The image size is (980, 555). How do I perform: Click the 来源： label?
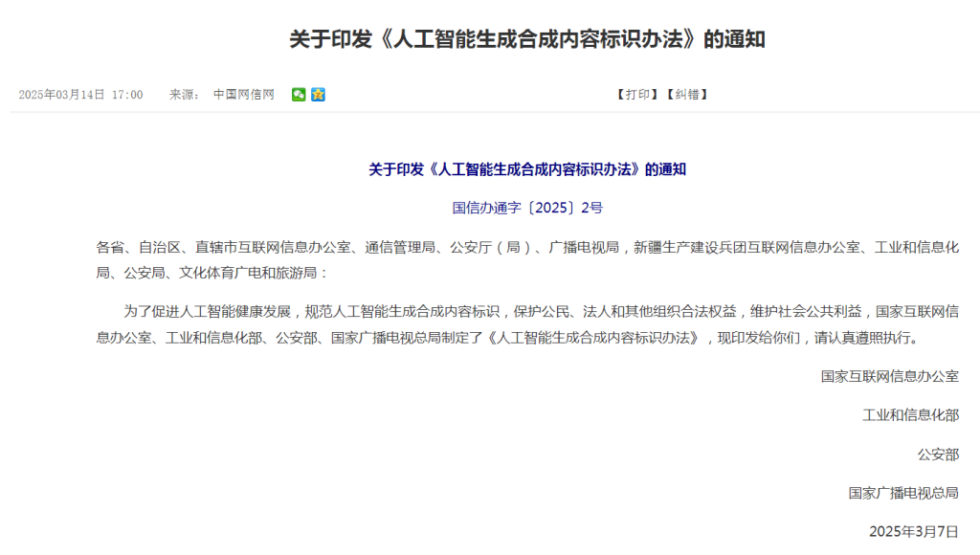185,95
